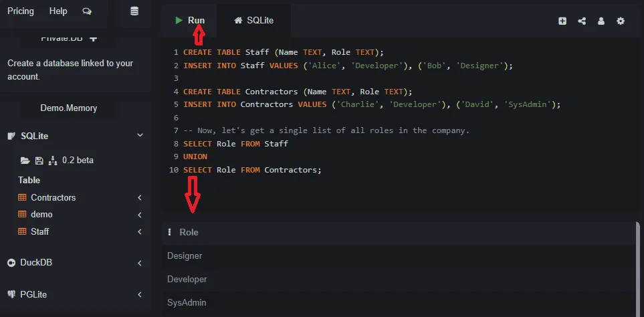Screen dimensions: 644x317
Task: Expand the DuckDB section
Action: pyautogui.click(x=140, y=263)
